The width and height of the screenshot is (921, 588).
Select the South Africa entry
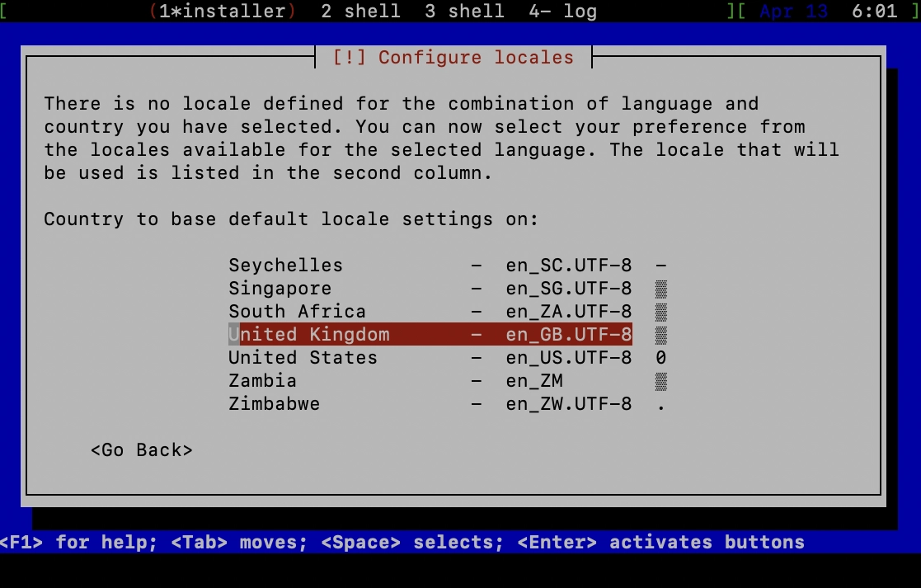(297, 312)
